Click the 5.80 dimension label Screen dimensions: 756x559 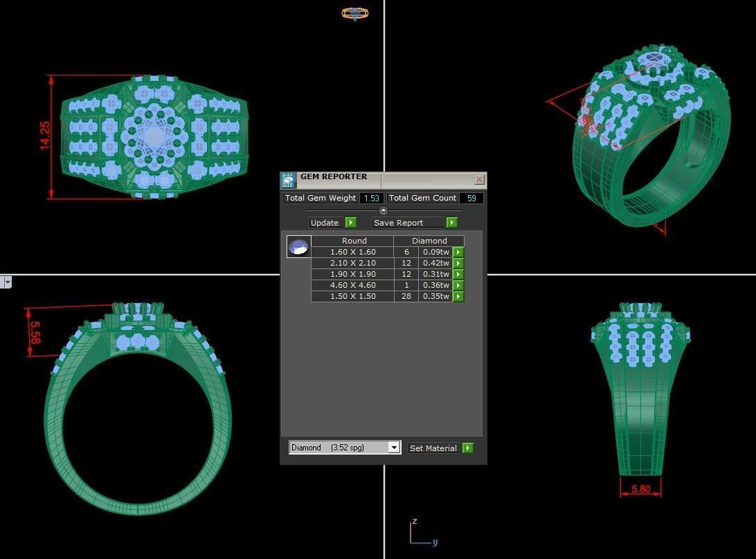pyautogui.click(x=641, y=488)
